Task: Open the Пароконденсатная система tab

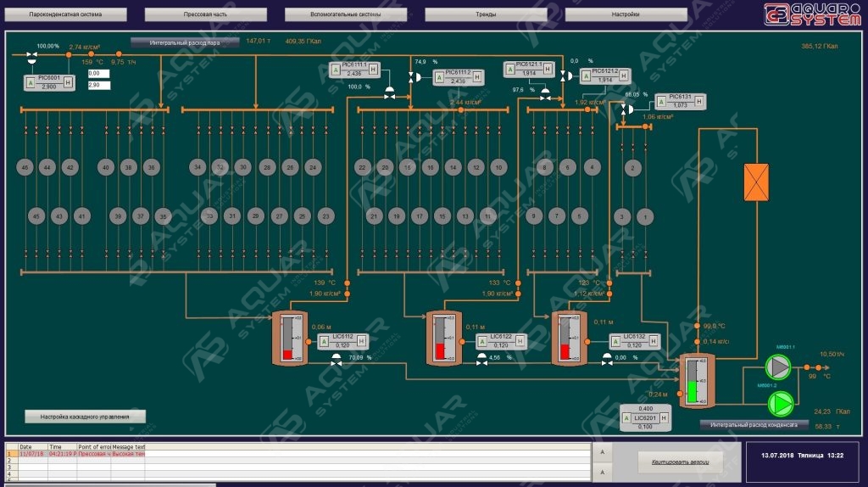Action: click(65, 14)
